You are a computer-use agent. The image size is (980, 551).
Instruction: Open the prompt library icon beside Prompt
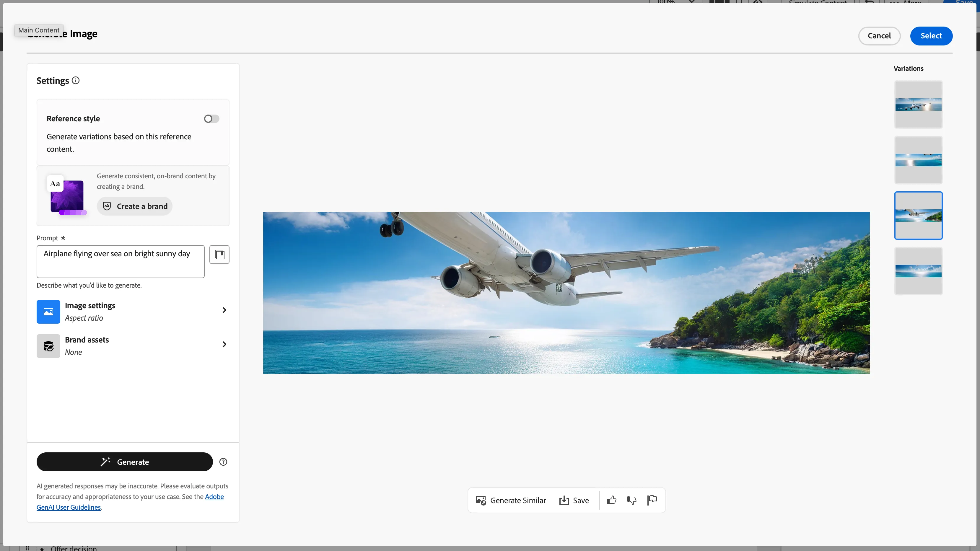coord(219,255)
